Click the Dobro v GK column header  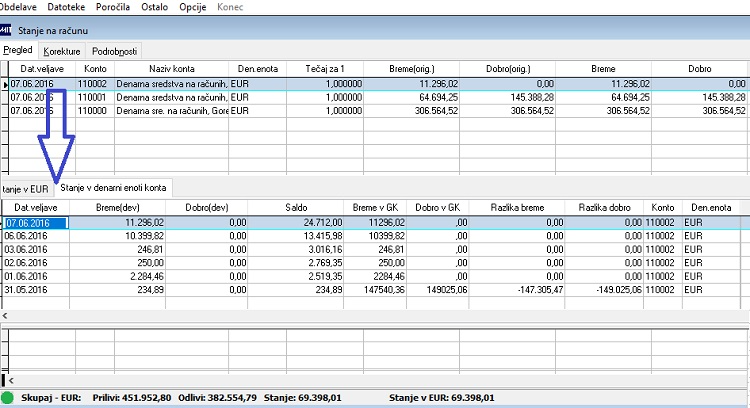click(x=438, y=208)
